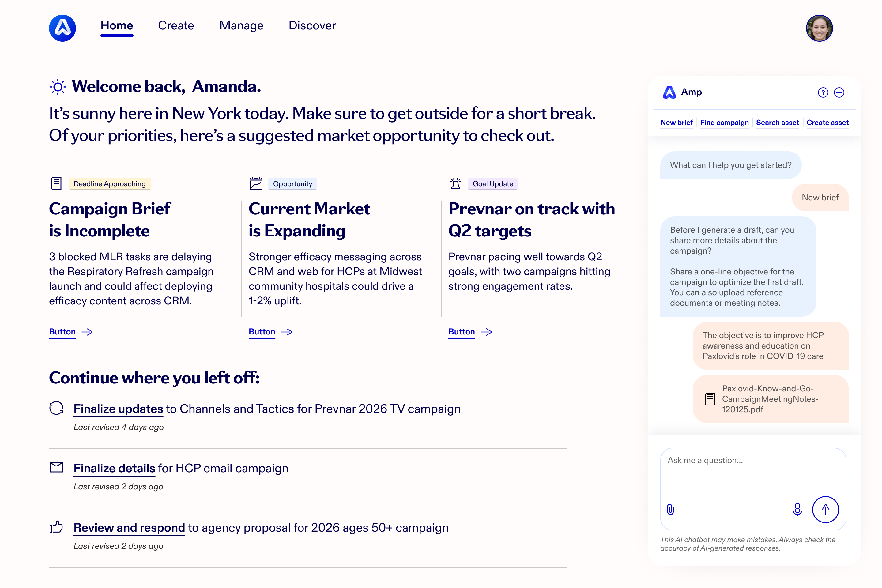Open the Paxlovid-Know-and-Go meeting notes PDF

pyautogui.click(x=770, y=399)
